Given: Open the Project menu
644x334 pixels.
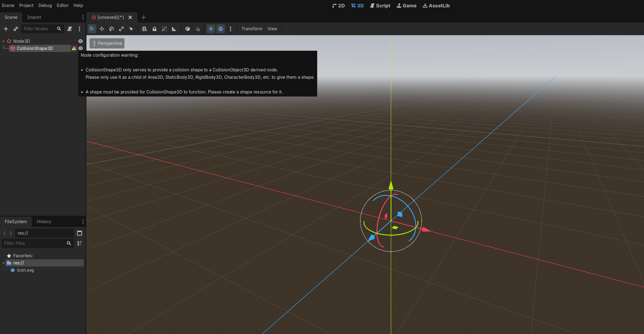Looking at the screenshot, I should coord(26,5).
